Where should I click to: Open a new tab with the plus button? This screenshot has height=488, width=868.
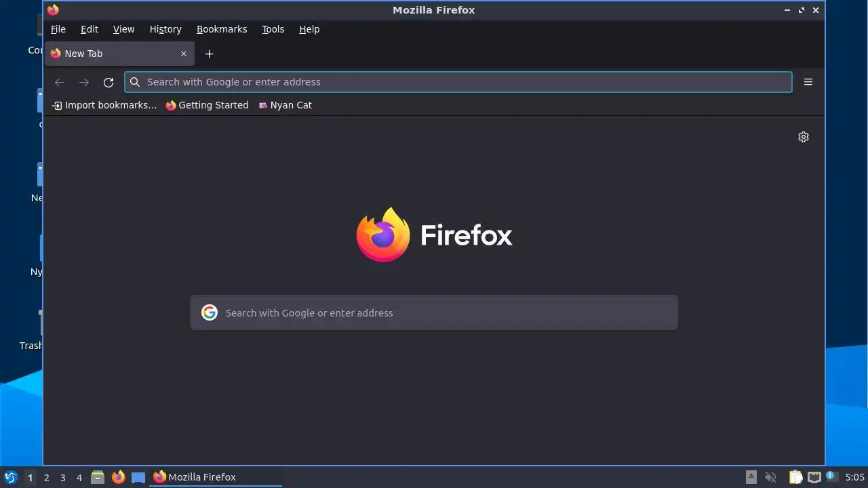pyautogui.click(x=210, y=54)
